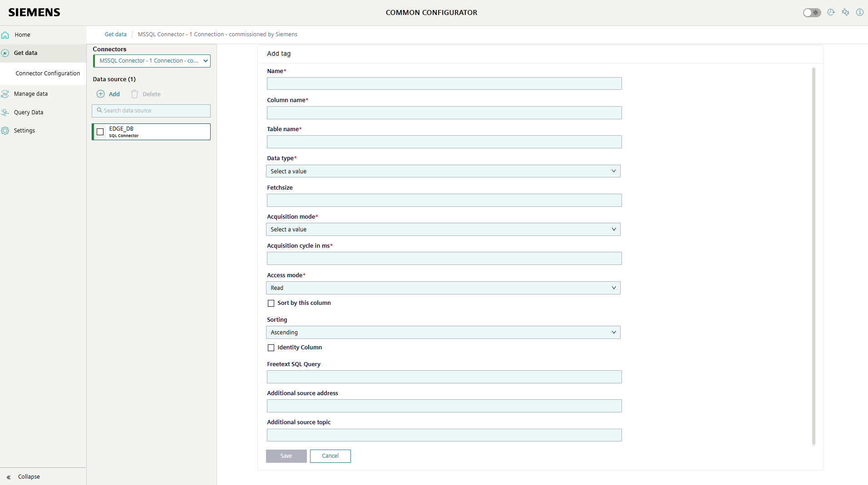Click the Query Data icon in sidebar
Image resolution: width=868 pixels, height=485 pixels.
click(x=5, y=113)
